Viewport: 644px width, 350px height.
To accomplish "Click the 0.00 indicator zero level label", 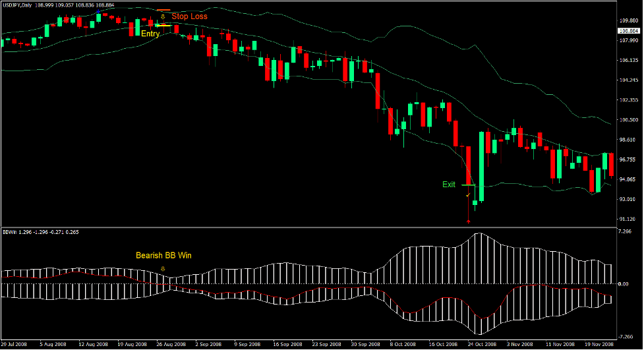I will tap(624, 284).
